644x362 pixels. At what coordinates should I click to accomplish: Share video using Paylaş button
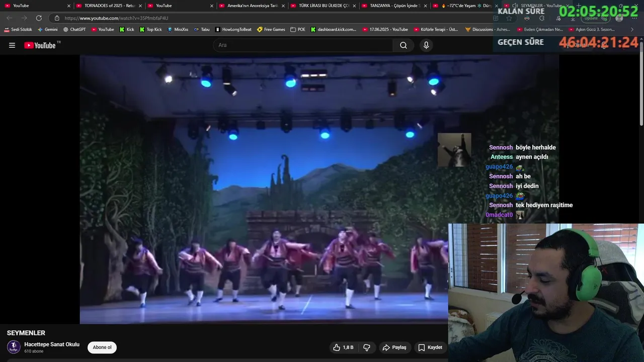pos(394,347)
